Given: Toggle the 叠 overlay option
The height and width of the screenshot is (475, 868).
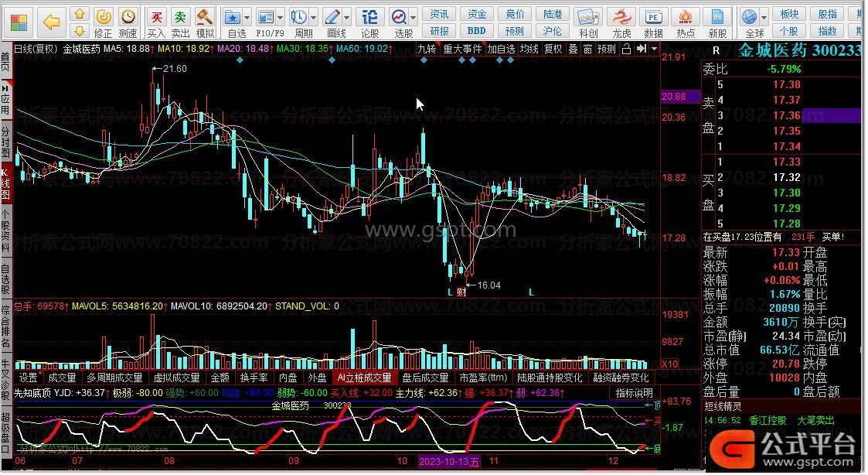Looking at the screenshot, I should pyautogui.click(x=574, y=49).
